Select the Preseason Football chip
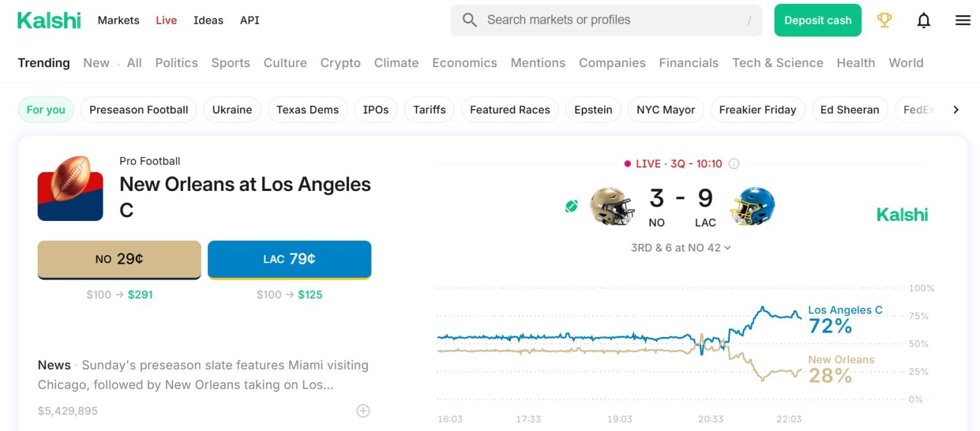980x431 pixels. coord(138,110)
